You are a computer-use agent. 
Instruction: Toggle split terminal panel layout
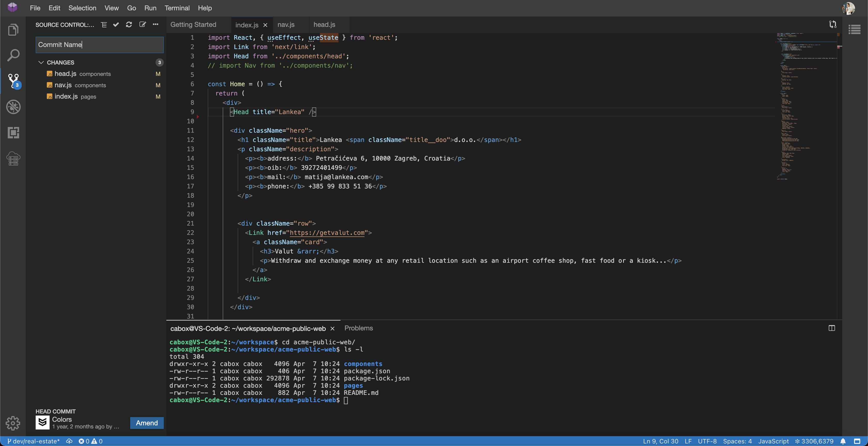832,328
